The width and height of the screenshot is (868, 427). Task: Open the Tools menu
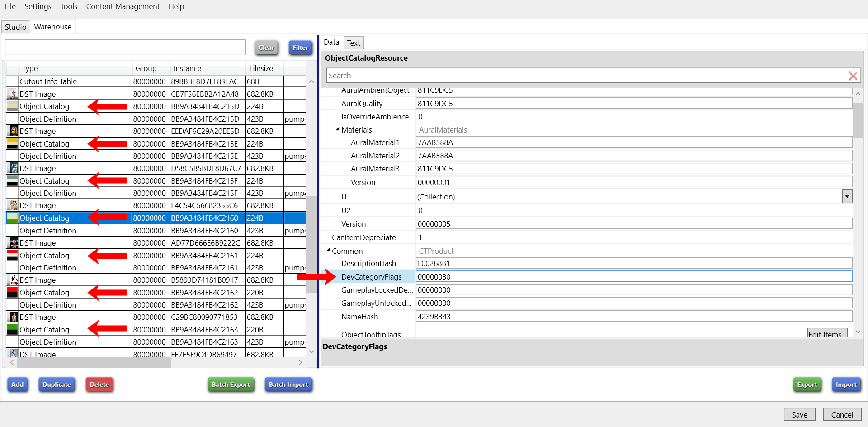69,6
